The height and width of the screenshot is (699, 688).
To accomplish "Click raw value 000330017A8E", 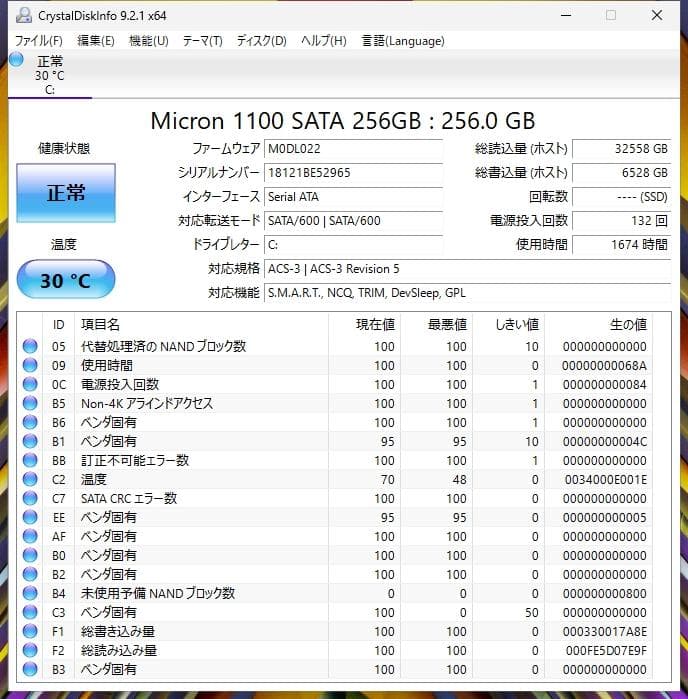I will [605, 632].
